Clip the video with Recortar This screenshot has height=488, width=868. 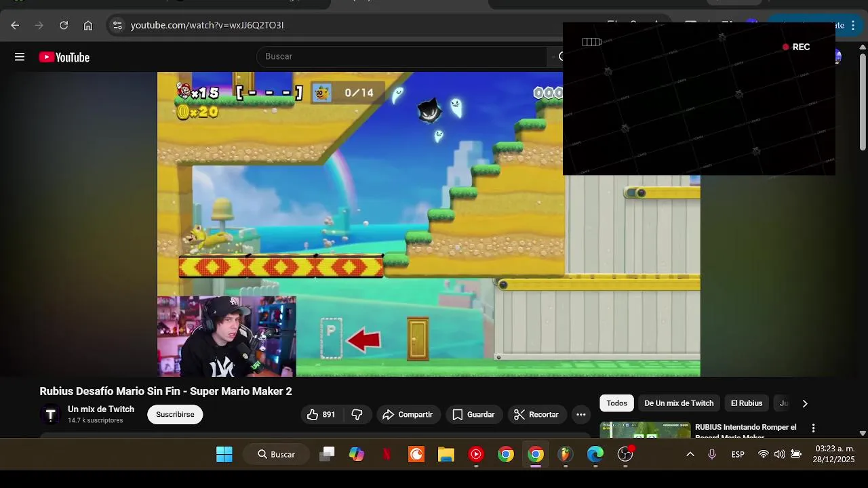tap(536, 414)
